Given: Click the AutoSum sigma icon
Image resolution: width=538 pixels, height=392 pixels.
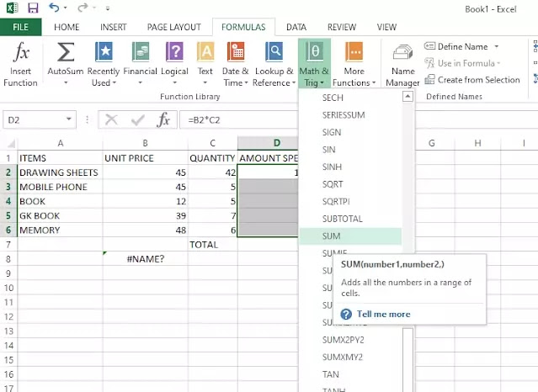Looking at the screenshot, I should [x=65, y=52].
